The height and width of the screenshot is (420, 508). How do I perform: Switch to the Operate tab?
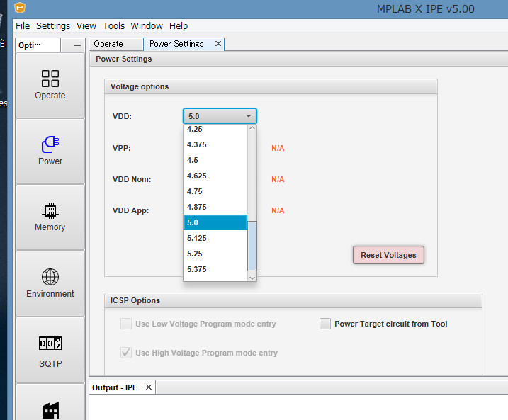(116, 44)
